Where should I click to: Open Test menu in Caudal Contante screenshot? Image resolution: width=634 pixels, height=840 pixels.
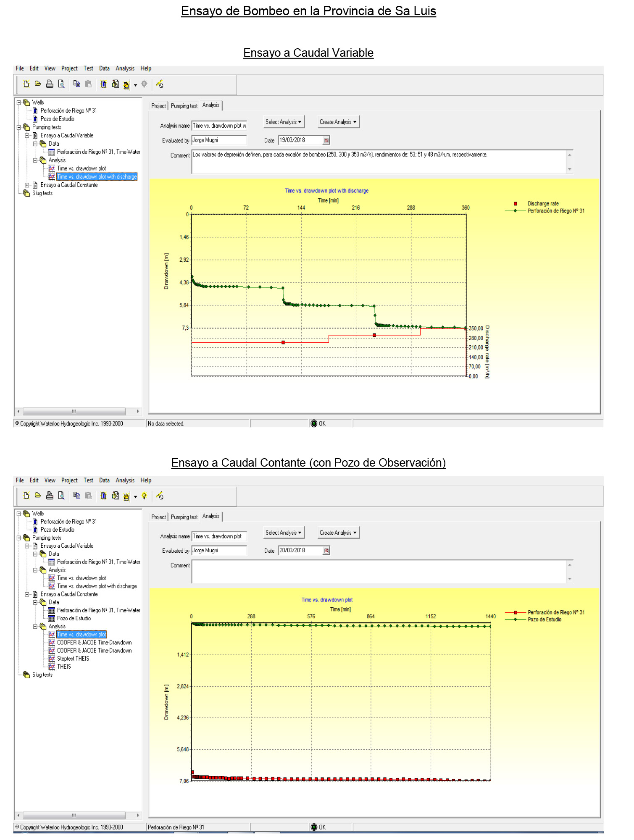(88, 480)
